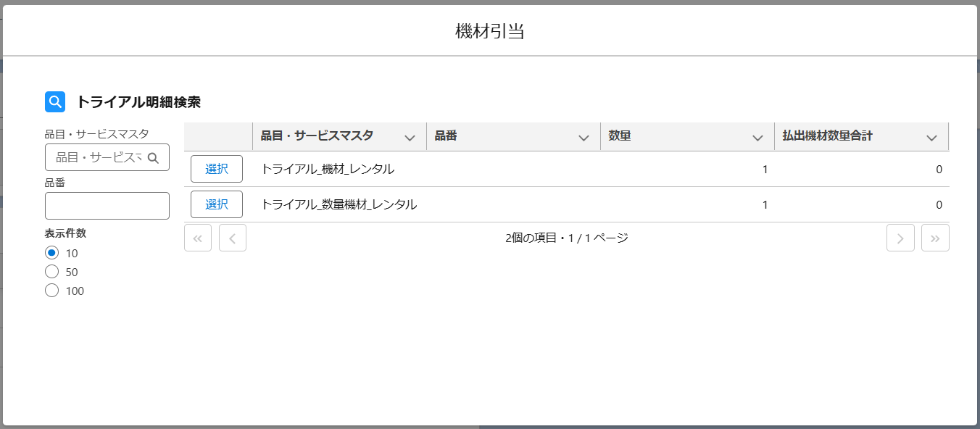Screen dimensions: 980x429
Task: Click the 機材引当 dialog title
Action: 490,31
